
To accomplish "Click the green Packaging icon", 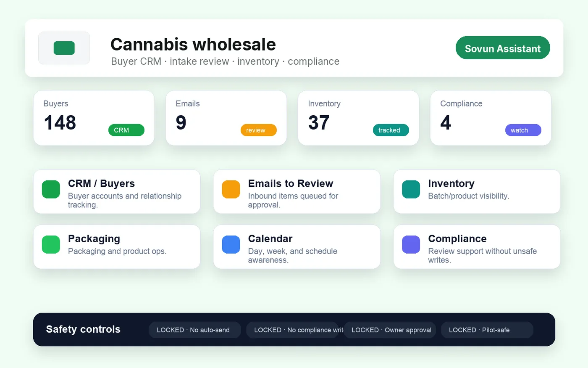I will (x=51, y=244).
